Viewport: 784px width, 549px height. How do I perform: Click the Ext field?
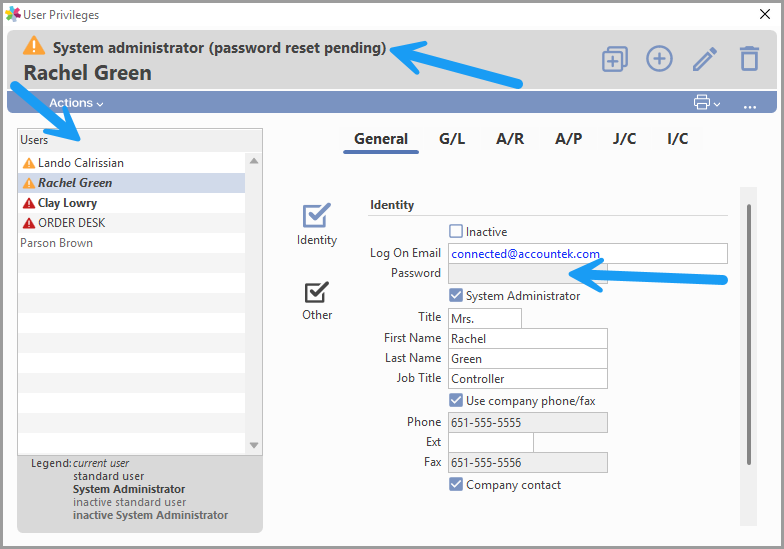click(x=490, y=442)
